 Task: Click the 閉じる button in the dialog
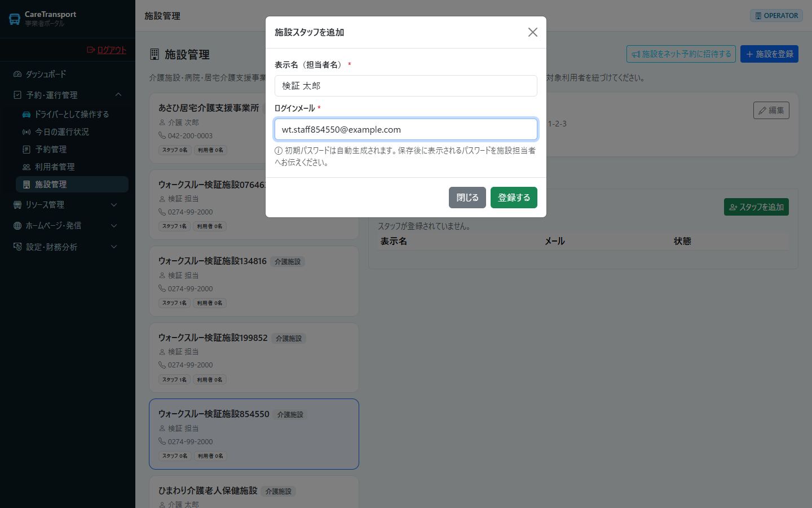[467, 198]
